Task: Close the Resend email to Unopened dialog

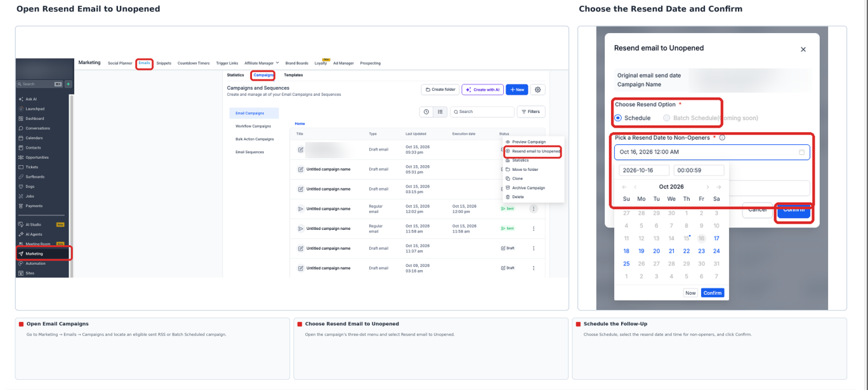Action: point(803,49)
